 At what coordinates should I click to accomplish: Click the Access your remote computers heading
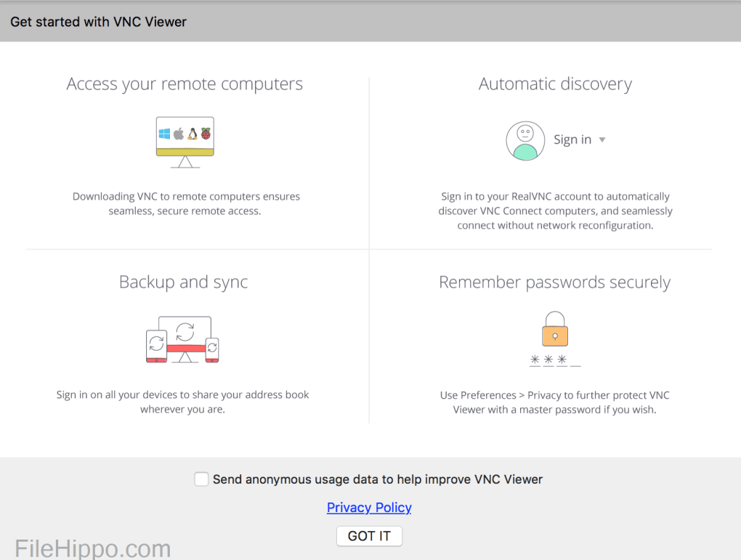coord(185,84)
